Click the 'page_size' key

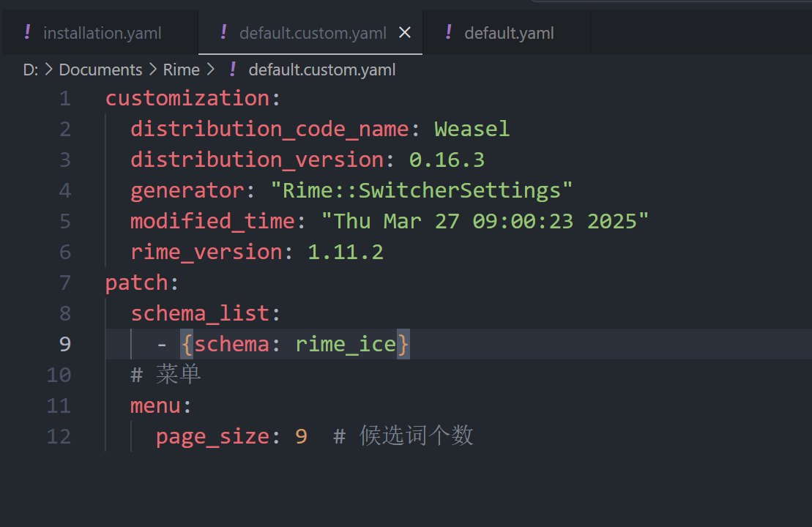[213, 436]
